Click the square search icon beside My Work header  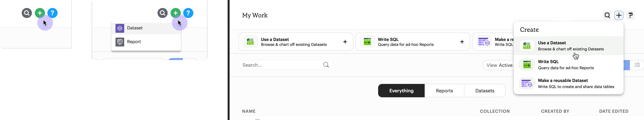coord(607,15)
